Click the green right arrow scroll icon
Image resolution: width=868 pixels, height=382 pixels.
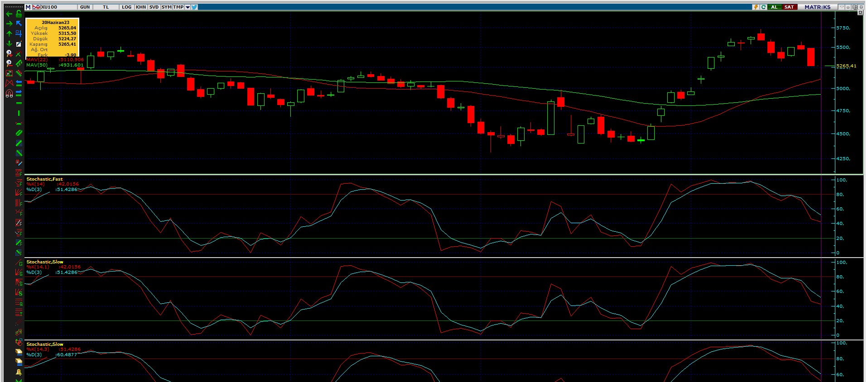[x=9, y=24]
